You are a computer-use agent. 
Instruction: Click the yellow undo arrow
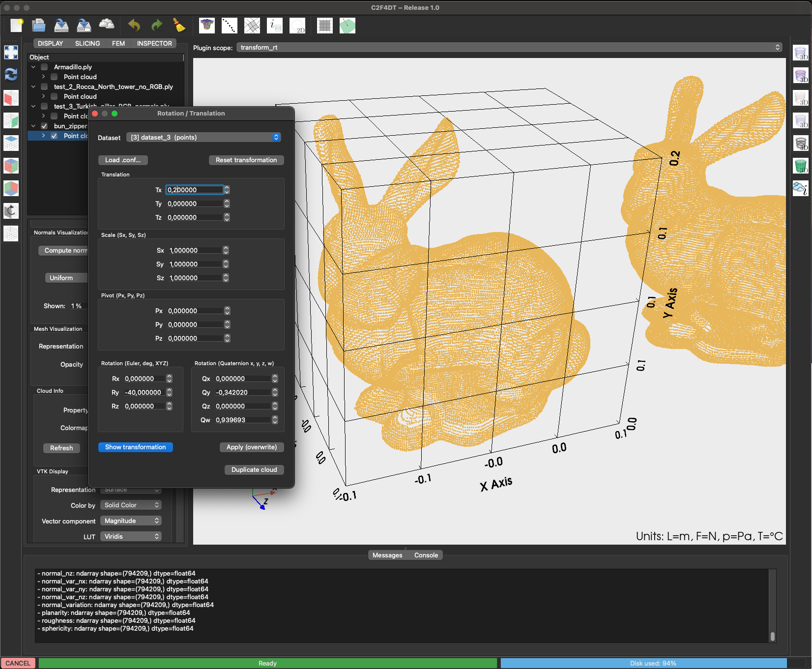(x=134, y=26)
